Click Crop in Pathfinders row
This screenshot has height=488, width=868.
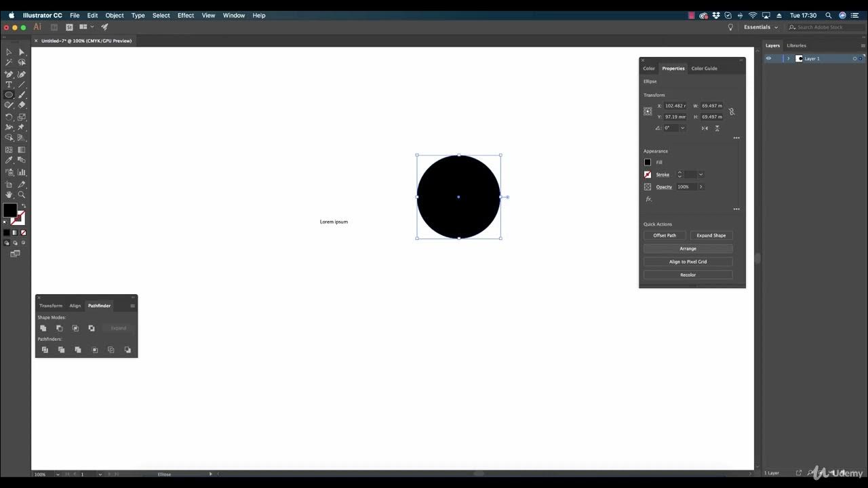(x=95, y=350)
